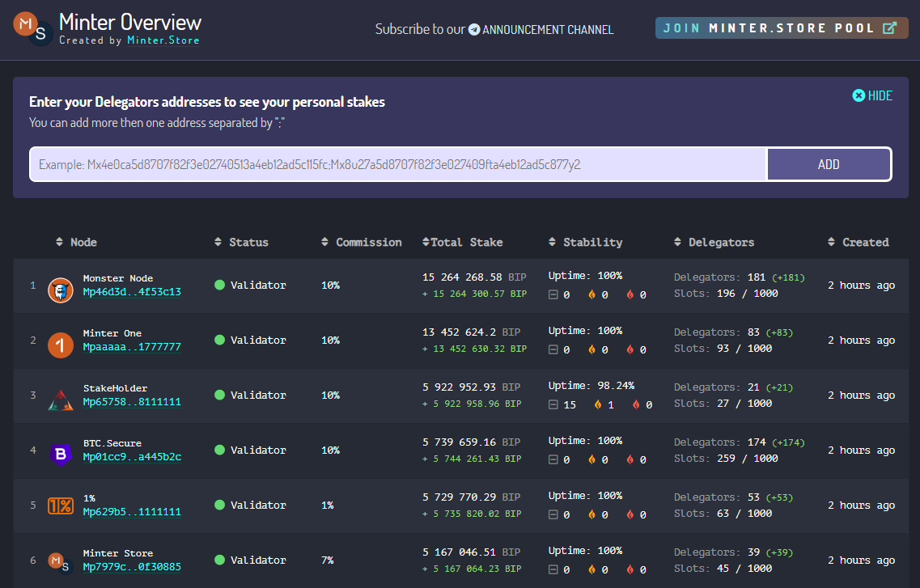Click Minter Store row '2 hours ago'
The width and height of the screenshot is (920, 588).
pos(861,561)
